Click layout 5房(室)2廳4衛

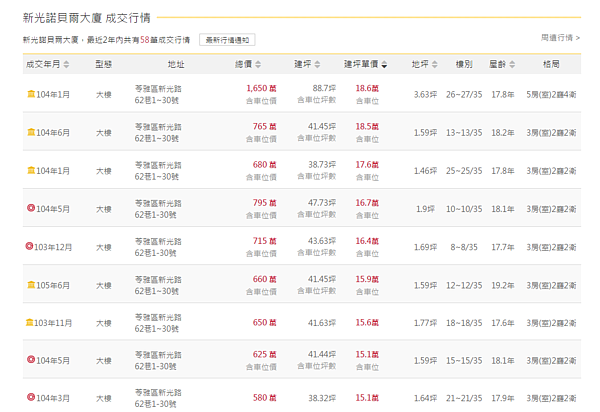pyautogui.click(x=551, y=94)
